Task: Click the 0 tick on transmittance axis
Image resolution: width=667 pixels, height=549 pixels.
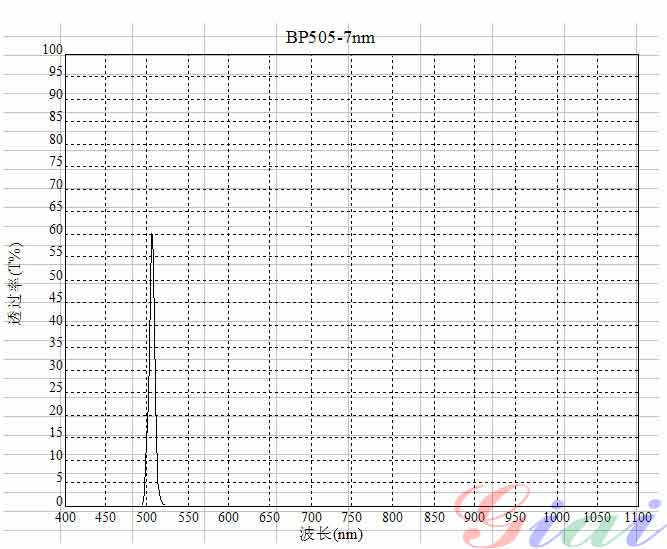Action: click(60, 502)
